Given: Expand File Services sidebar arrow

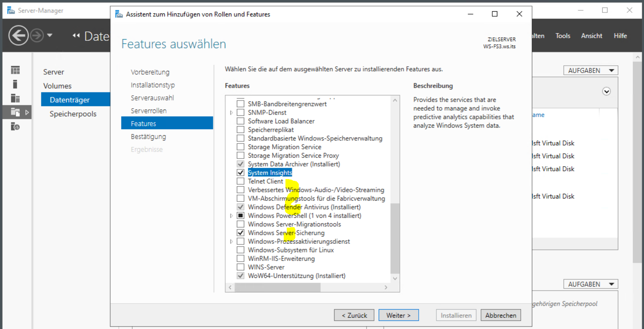Looking at the screenshot, I should pos(27,113).
